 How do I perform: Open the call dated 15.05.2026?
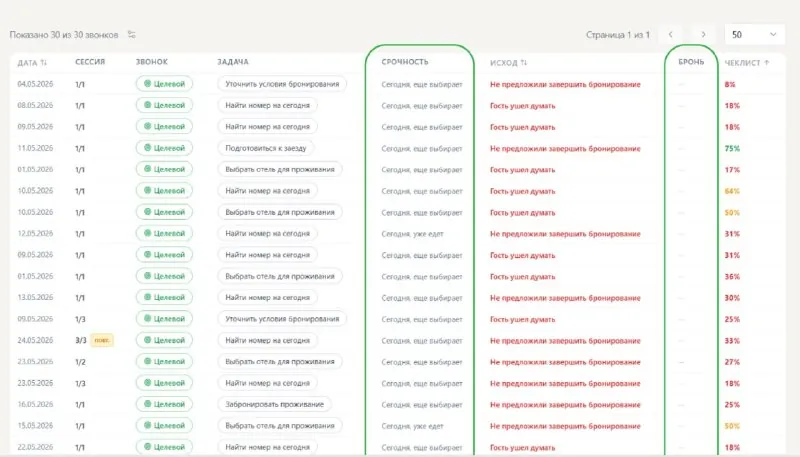point(35,425)
